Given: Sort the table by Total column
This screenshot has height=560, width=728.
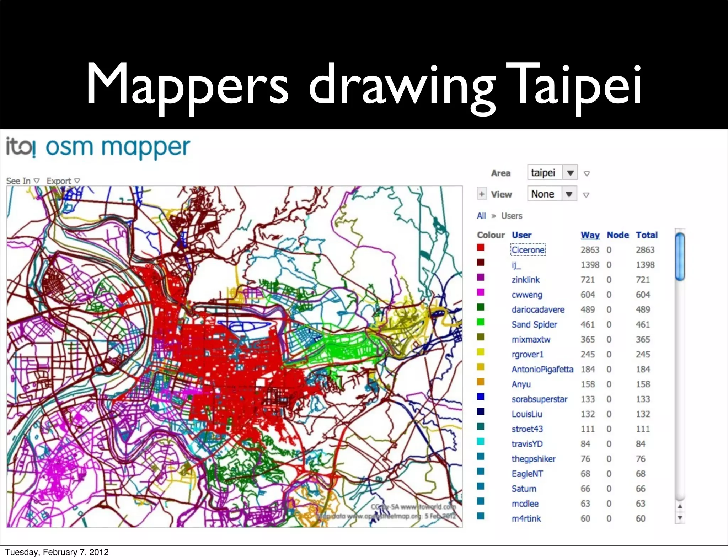Looking at the screenshot, I should point(647,235).
